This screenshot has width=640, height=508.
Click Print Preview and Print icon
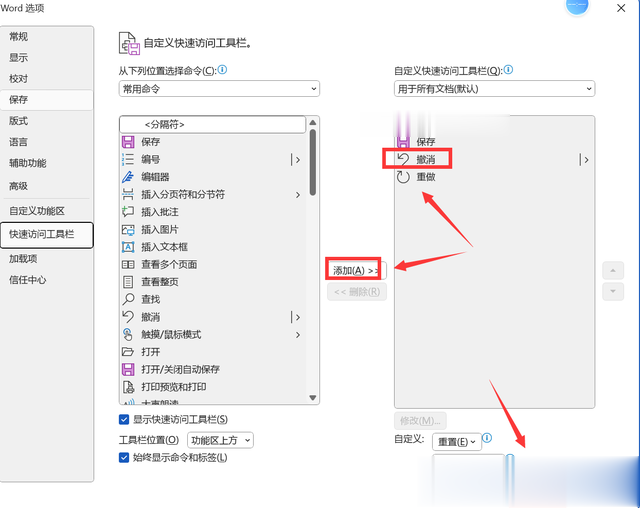coord(128,387)
